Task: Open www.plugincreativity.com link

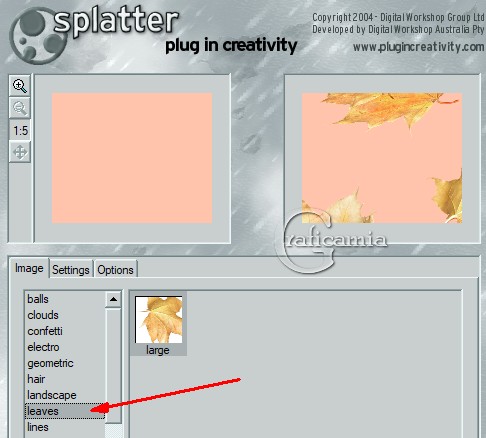Action: (419, 47)
